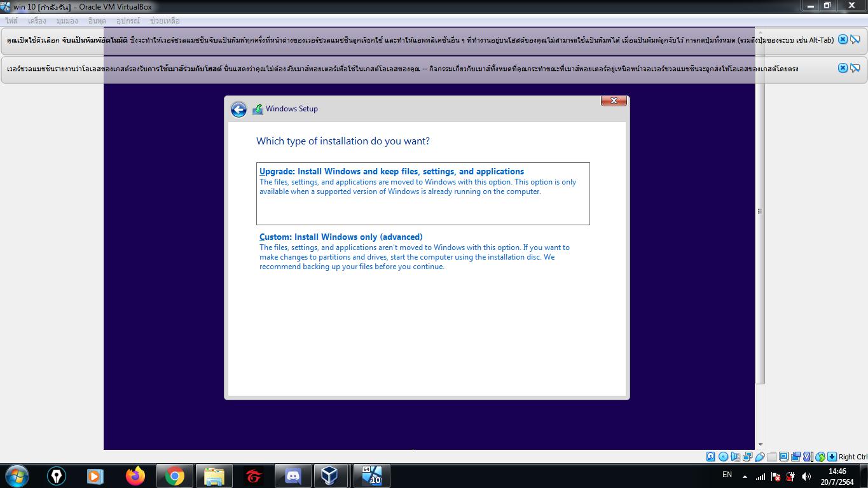Click the mouse integration status icon
868x488 pixels.
coord(820,457)
